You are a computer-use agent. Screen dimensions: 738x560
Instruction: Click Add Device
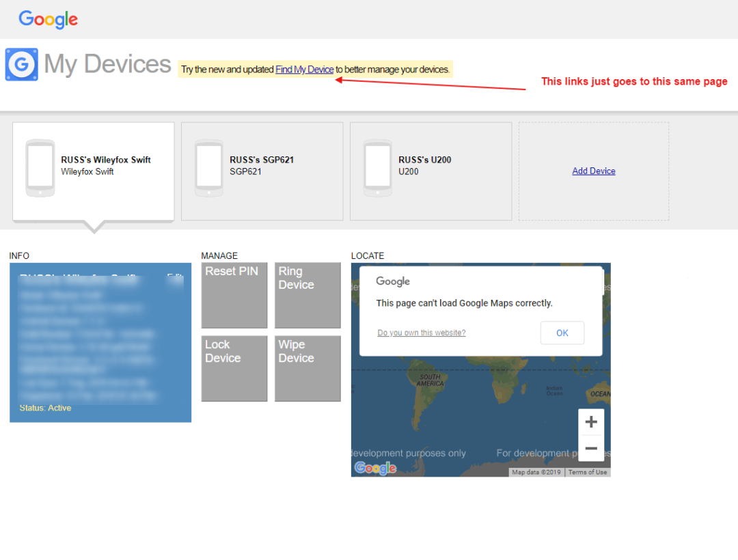593,171
